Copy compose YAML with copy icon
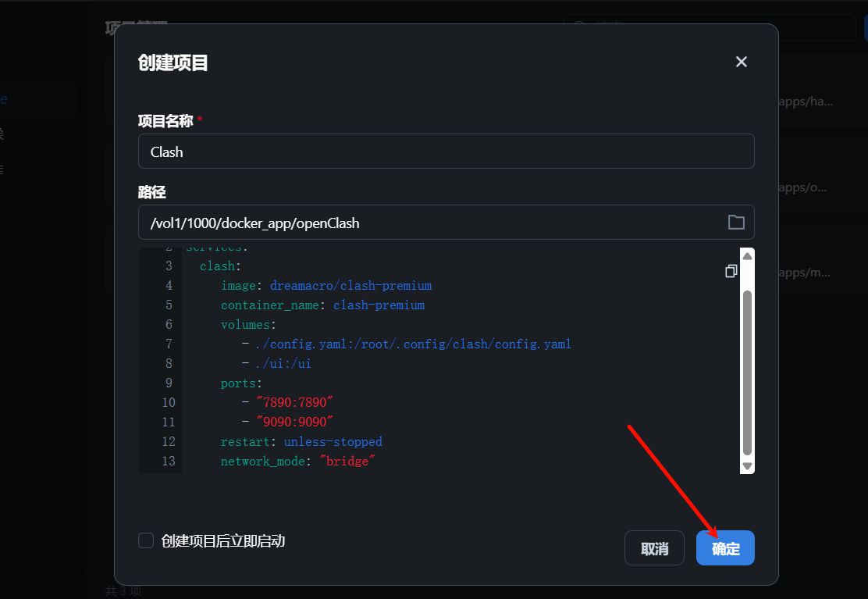This screenshot has height=599, width=868. coord(731,271)
